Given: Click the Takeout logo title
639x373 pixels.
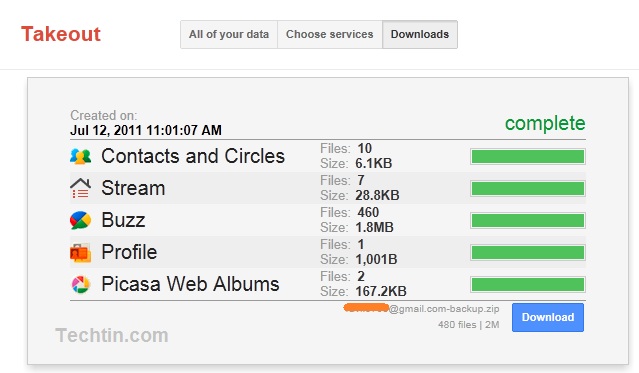Looking at the screenshot, I should pyautogui.click(x=61, y=34).
